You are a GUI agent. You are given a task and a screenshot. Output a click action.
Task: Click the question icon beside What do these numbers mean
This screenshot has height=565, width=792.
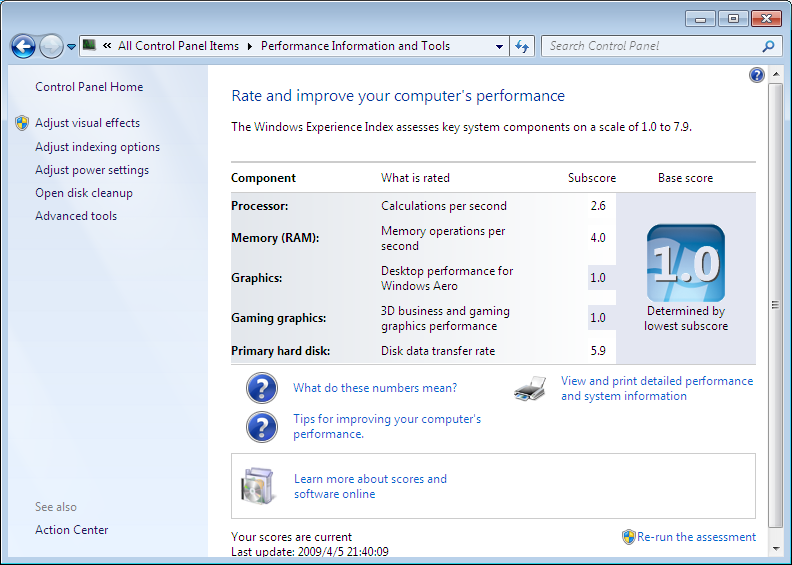point(262,388)
